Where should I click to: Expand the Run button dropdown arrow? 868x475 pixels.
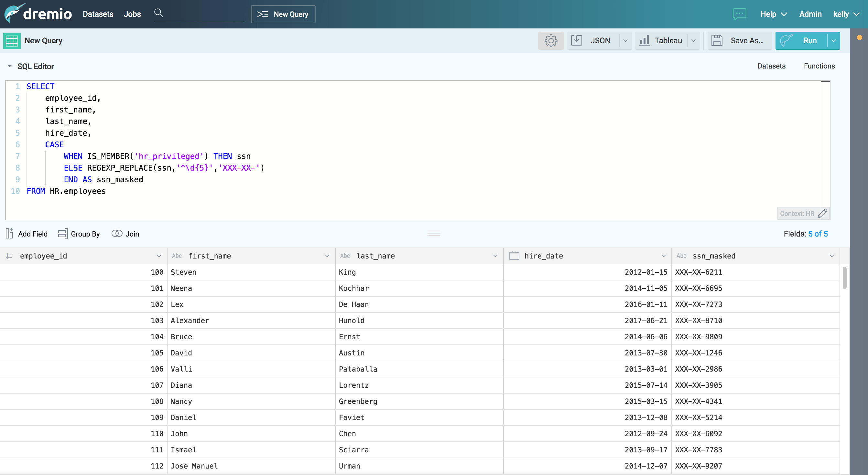(834, 41)
